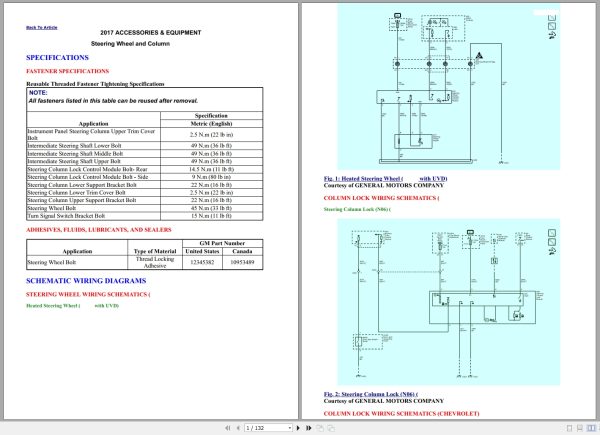Switch to single page layout
The height and width of the screenshot is (435, 600).
coord(569,428)
